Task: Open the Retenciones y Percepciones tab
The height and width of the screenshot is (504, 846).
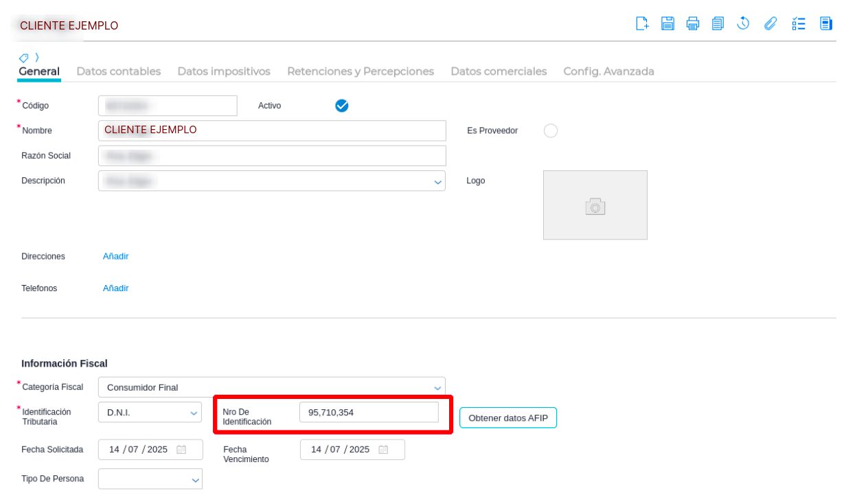Action: tap(361, 71)
